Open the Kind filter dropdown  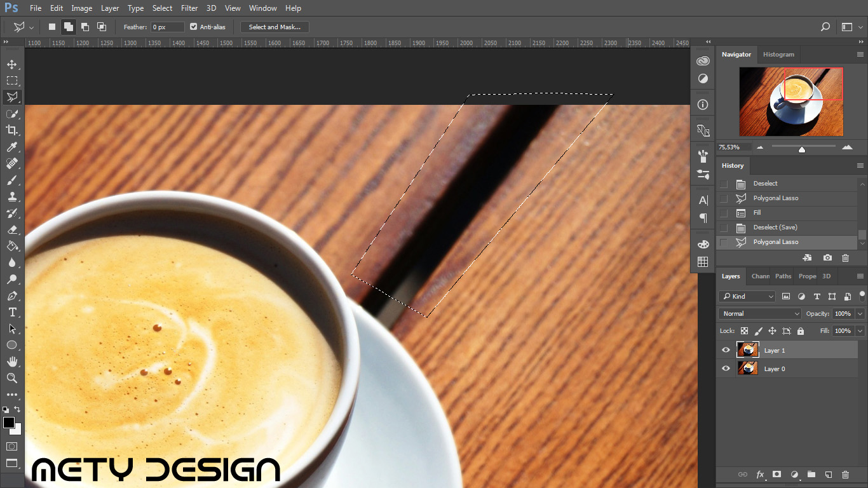[747, 296]
